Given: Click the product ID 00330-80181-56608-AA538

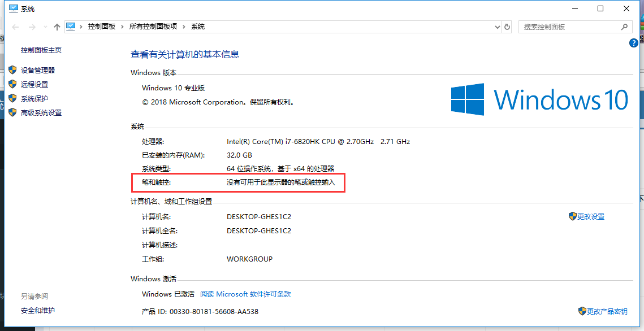Looking at the screenshot, I should pyautogui.click(x=214, y=312).
